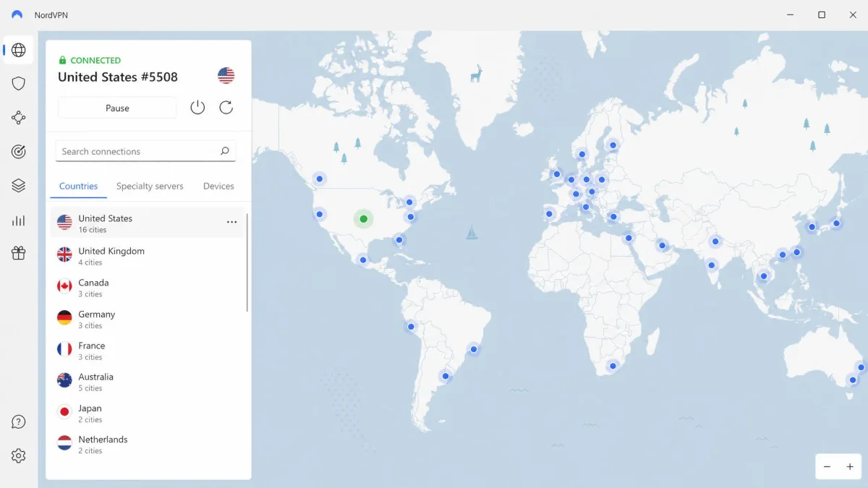Open the settings gear icon
Screen dimensions: 868x488
tap(19, 455)
